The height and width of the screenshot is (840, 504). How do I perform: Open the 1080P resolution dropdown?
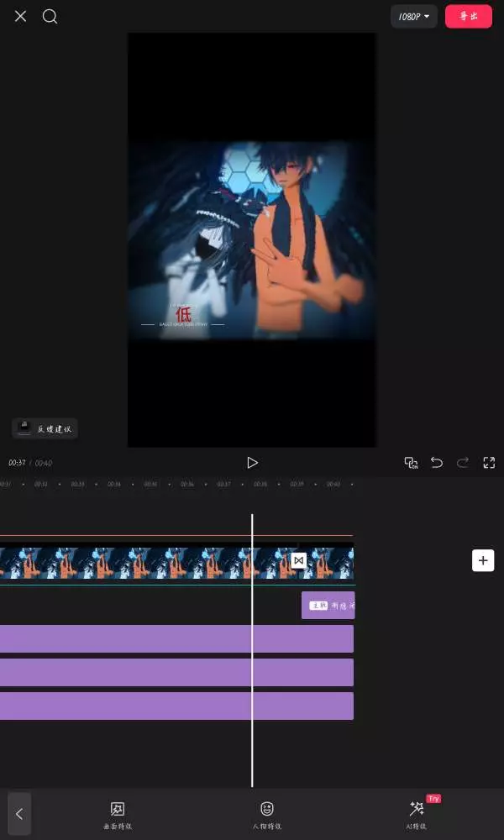[x=414, y=17]
